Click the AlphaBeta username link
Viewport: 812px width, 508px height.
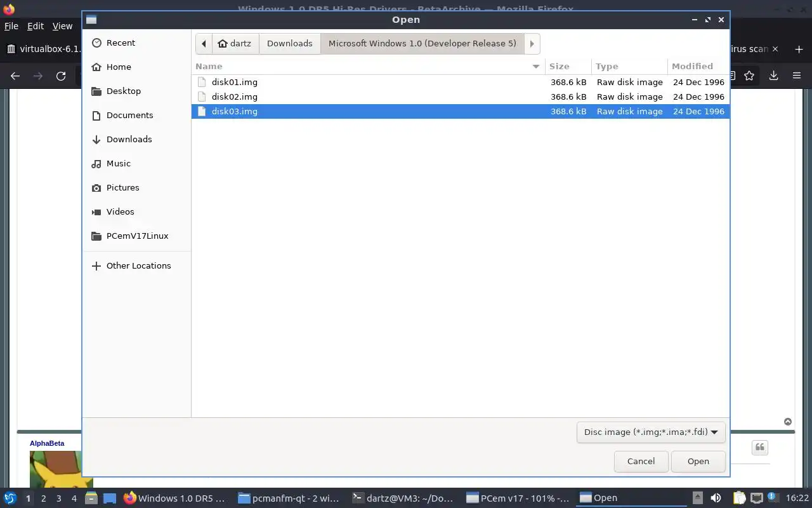(x=47, y=443)
